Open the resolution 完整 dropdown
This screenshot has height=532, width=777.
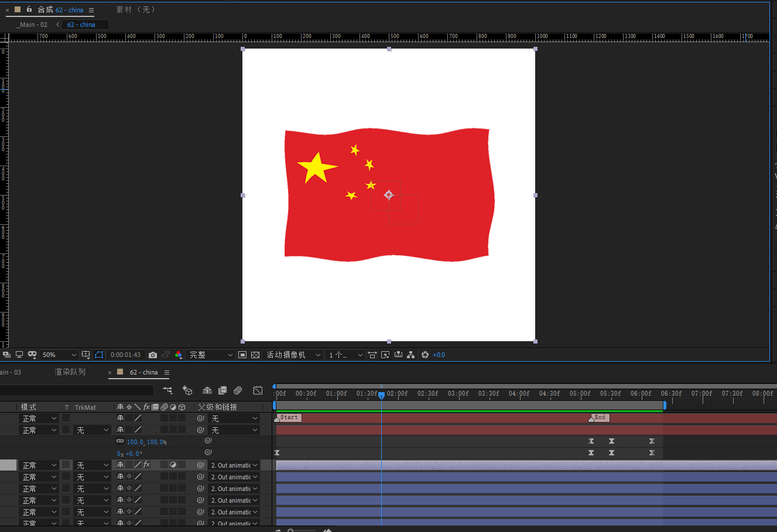(x=211, y=355)
